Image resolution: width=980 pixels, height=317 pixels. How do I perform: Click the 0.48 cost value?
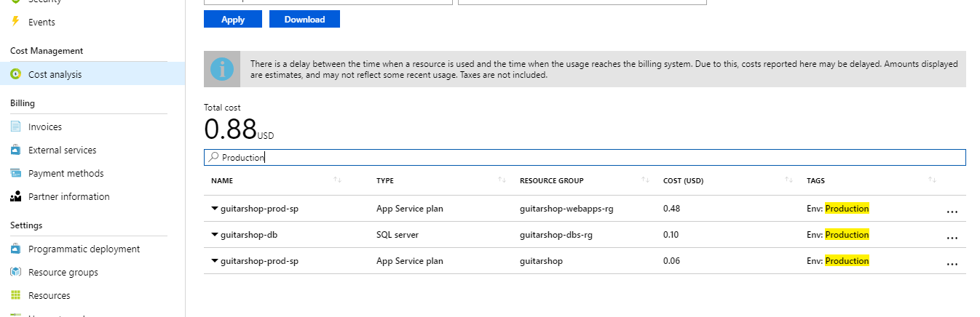(671, 209)
